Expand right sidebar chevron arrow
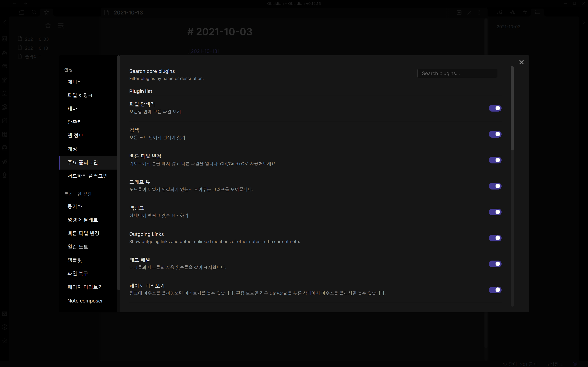588x367 pixels. (583, 22)
